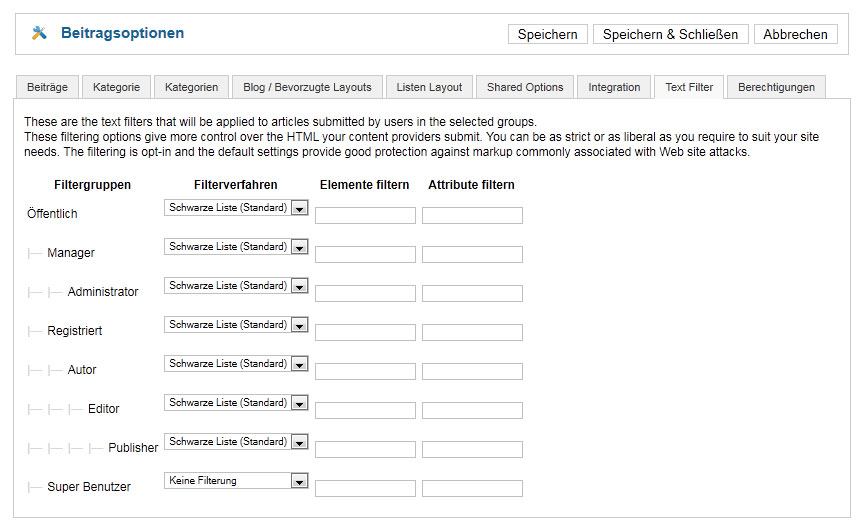Cancel with the Abbrechen button
The height and width of the screenshot is (529, 860).
[x=795, y=34]
